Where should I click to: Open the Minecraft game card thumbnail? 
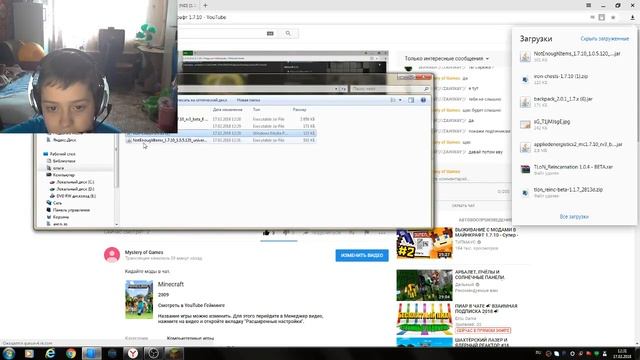coord(139,300)
